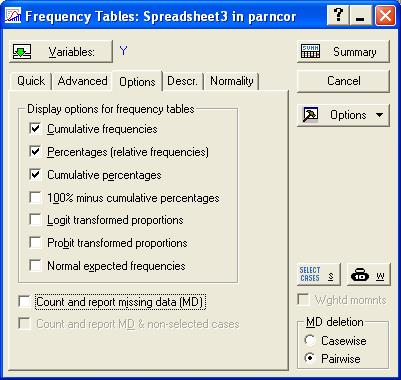
Task: Click the Summary button label
Action: pyautogui.click(x=355, y=52)
